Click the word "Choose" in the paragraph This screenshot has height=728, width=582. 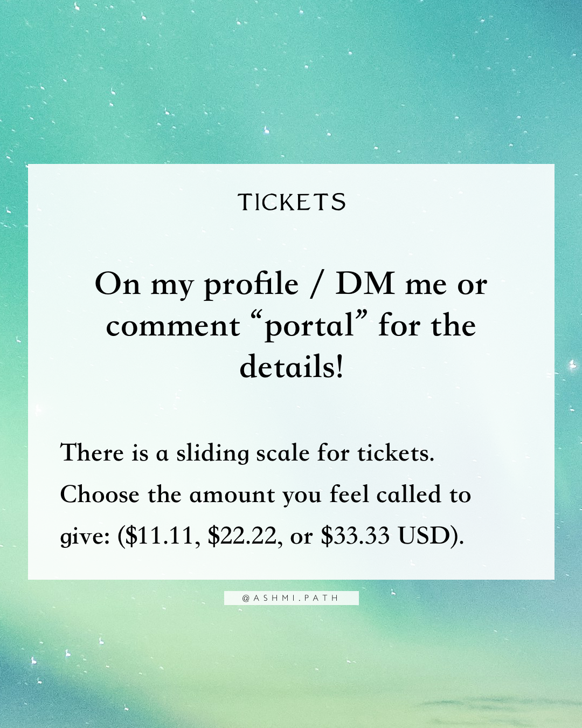[x=100, y=495]
